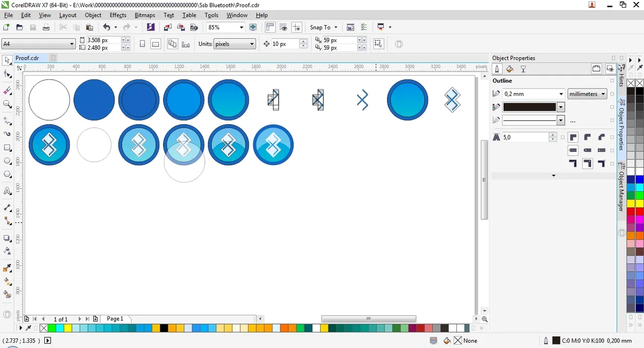Open the A4 page size dropdown
Screen dimensions: 644x348
[72, 44]
